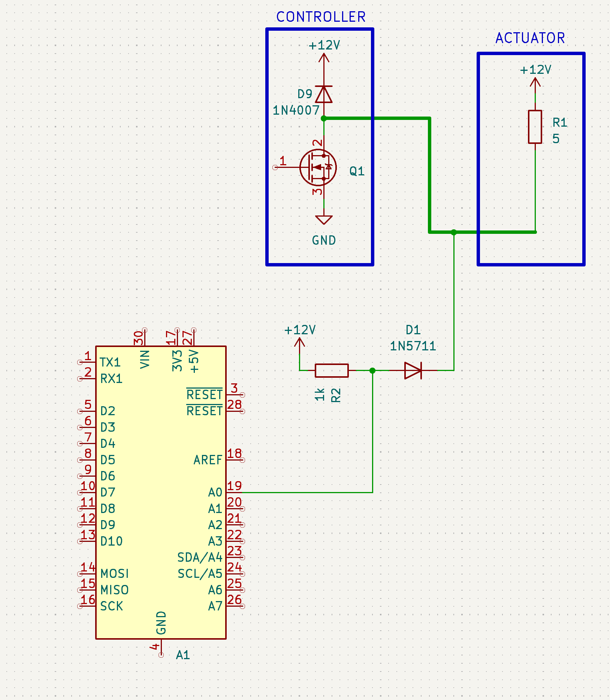Click the A1 reference designator below the module
Screen dimensions: 610x700
[183, 655]
